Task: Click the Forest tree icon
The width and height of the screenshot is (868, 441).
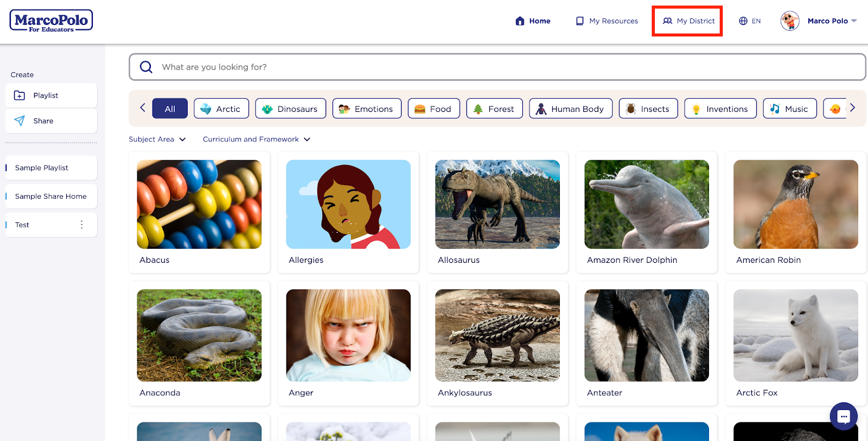Action: click(478, 109)
